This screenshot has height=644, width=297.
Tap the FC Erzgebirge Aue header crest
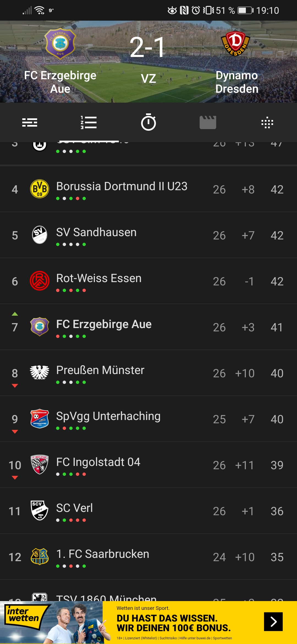[60, 43]
